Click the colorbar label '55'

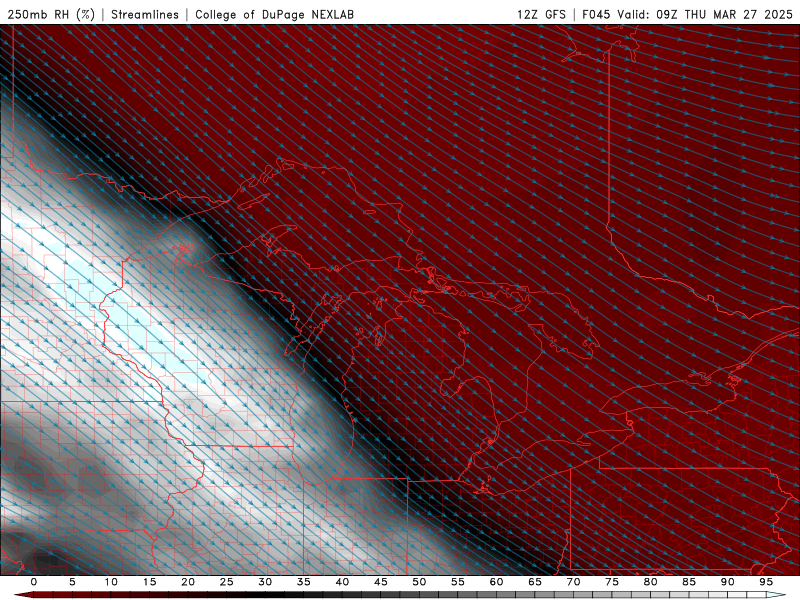[x=458, y=582]
